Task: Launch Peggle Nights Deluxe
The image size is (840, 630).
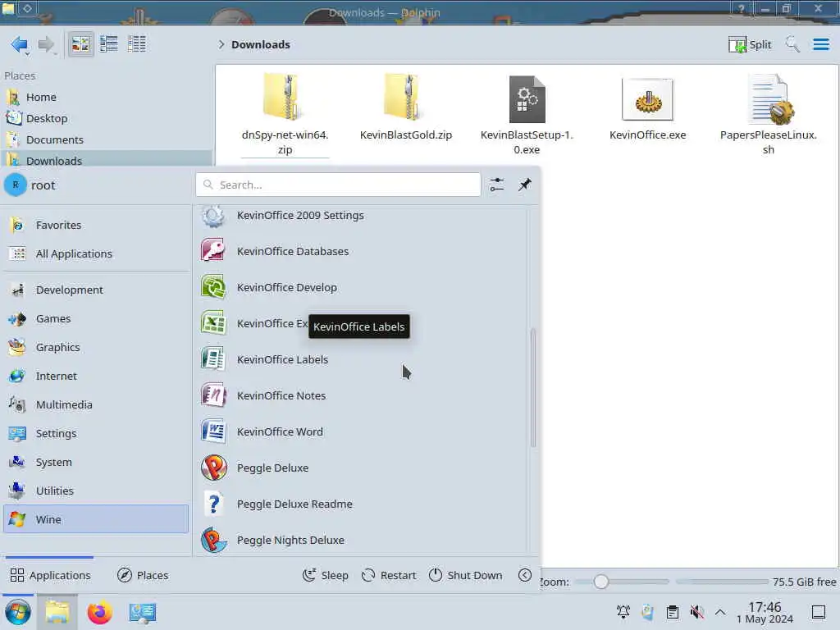Action: (361, 540)
